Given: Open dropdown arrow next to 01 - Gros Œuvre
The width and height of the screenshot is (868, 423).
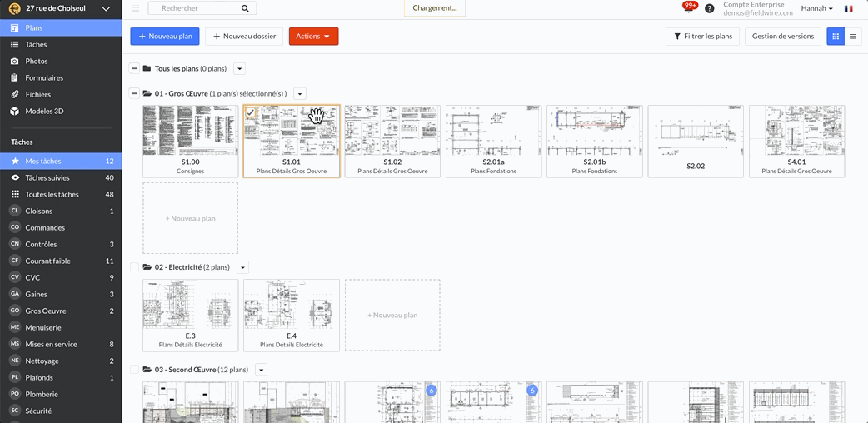Looking at the screenshot, I should tap(300, 93).
